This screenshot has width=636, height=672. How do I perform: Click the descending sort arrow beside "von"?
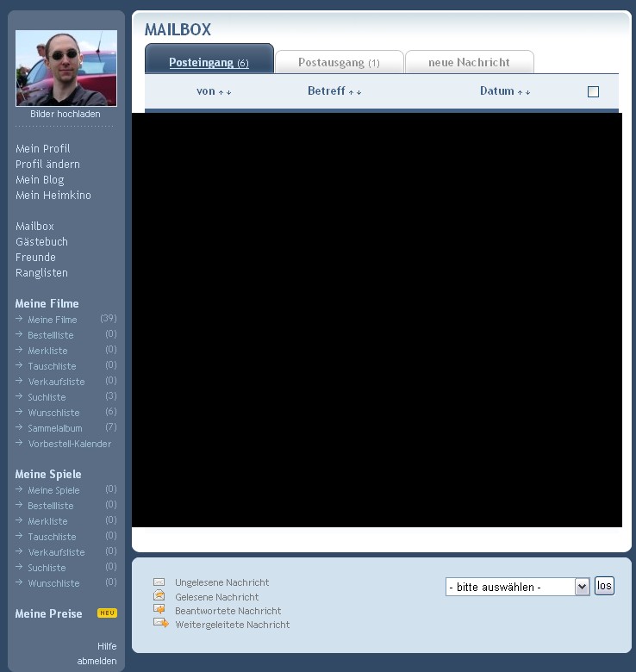tap(228, 92)
